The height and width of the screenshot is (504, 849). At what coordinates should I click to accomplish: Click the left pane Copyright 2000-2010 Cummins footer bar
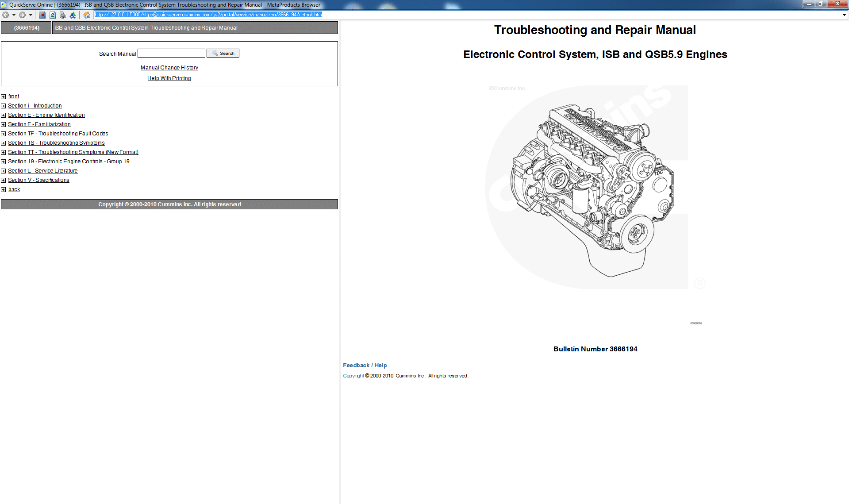pos(169,204)
